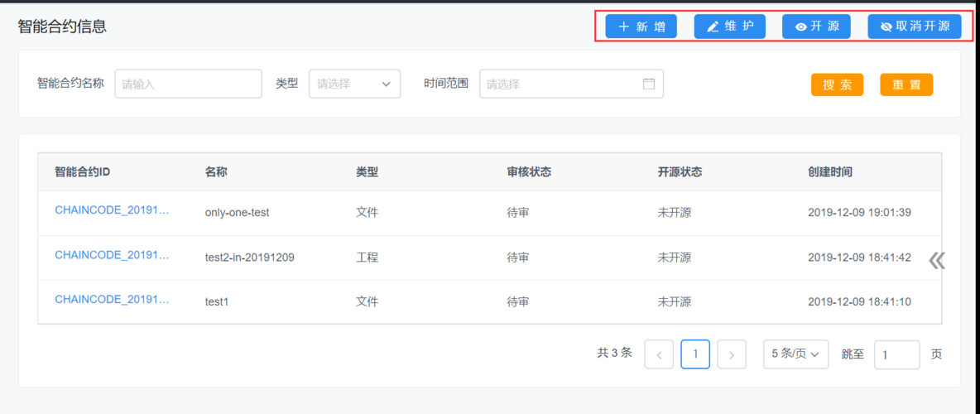
Task: Focus the 智能合约名称 input field
Action: [188, 84]
